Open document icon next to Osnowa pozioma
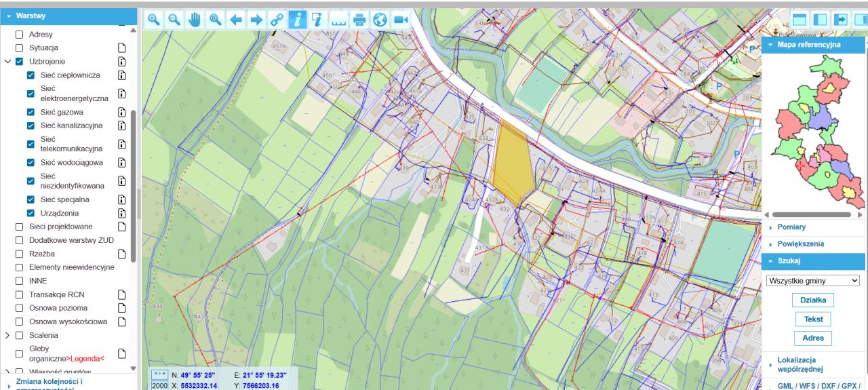868x390 pixels. pos(122,308)
